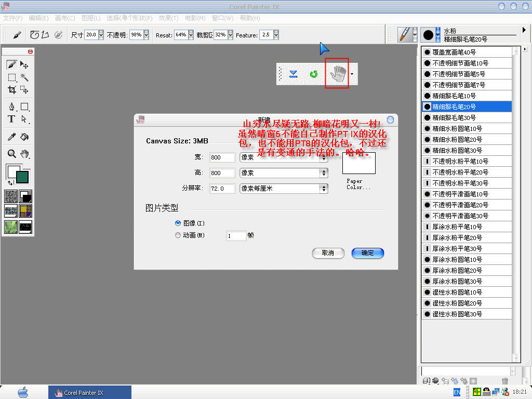Open the Resat dropdown arrow
The image size is (532, 399).
tap(191, 35)
